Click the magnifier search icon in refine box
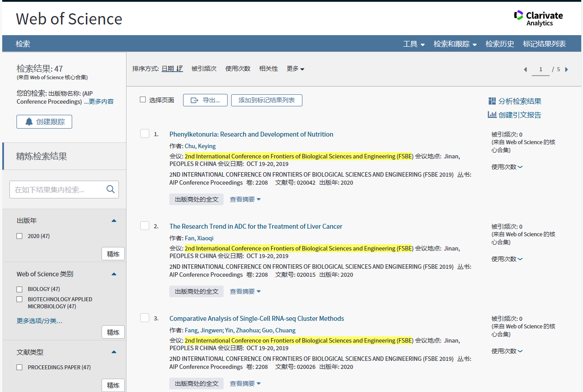The image size is (583, 392). (110, 190)
